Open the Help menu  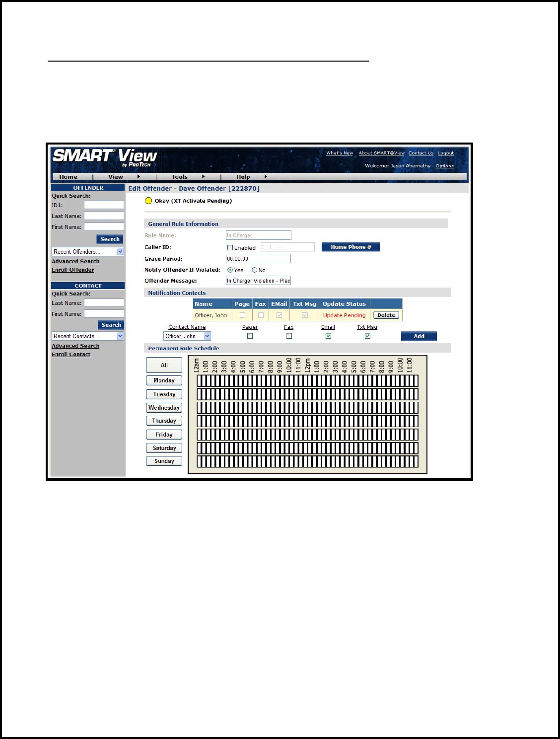coord(243,177)
